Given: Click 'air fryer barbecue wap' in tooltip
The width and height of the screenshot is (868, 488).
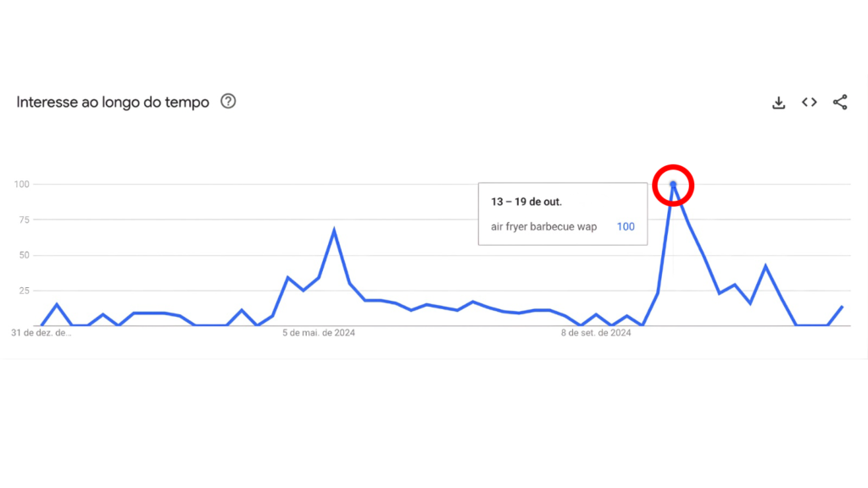Looking at the screenshot, I should pos(544,227).
